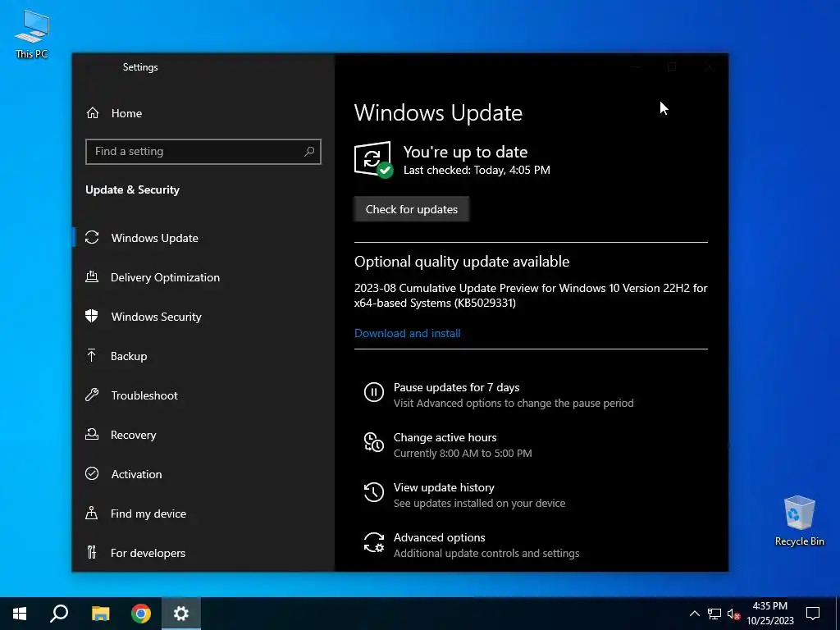Screen dimensions: 840x630
Task: Click the Download and install link
Action: [407, 333]
